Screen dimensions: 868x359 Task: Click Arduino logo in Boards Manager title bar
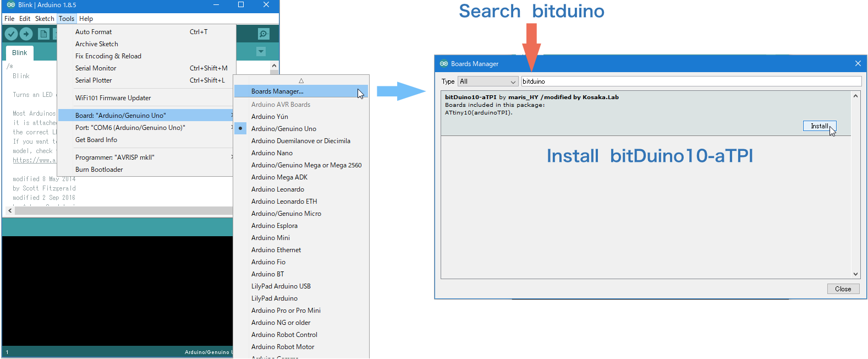(x=444, y=64)
